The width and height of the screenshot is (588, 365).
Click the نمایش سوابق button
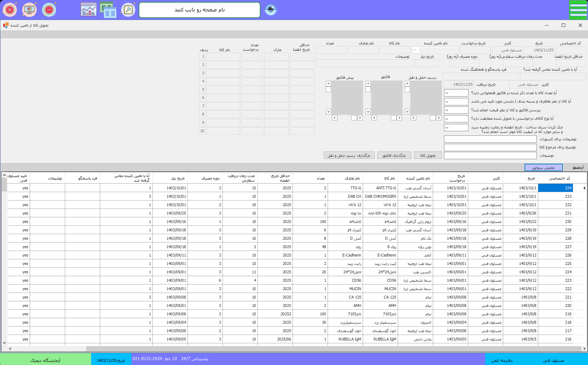[543, 168]
